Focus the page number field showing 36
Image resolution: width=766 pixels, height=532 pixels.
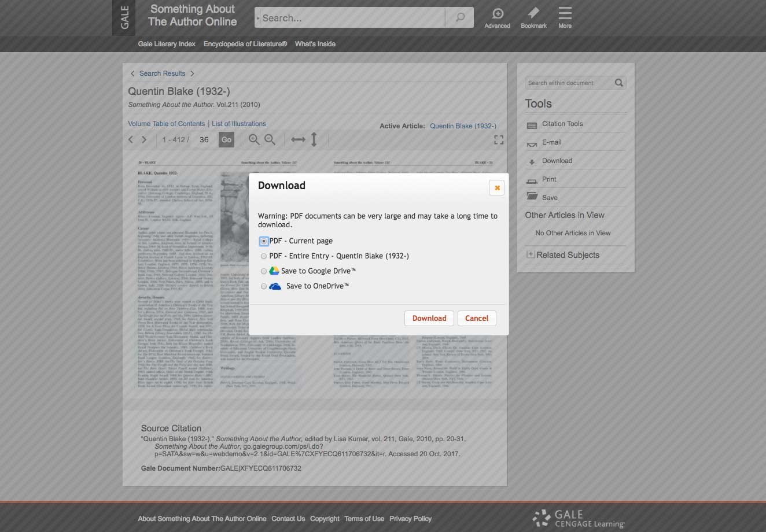204,139
